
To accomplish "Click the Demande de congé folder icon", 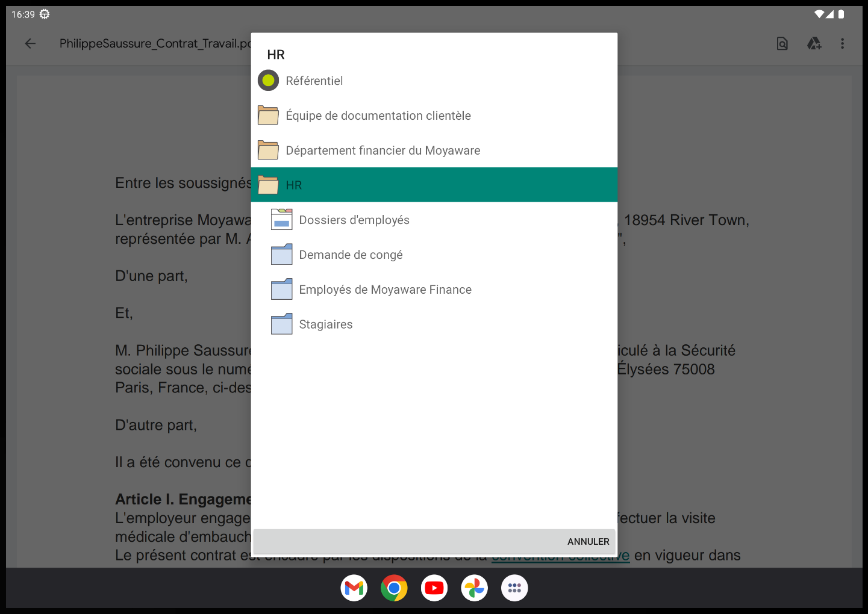I will [x=281, y=255].
